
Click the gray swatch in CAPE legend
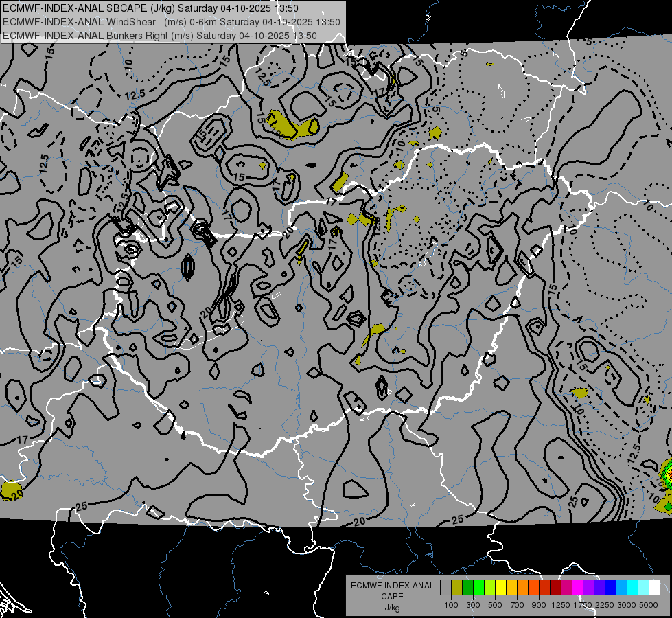click(445, 588)
